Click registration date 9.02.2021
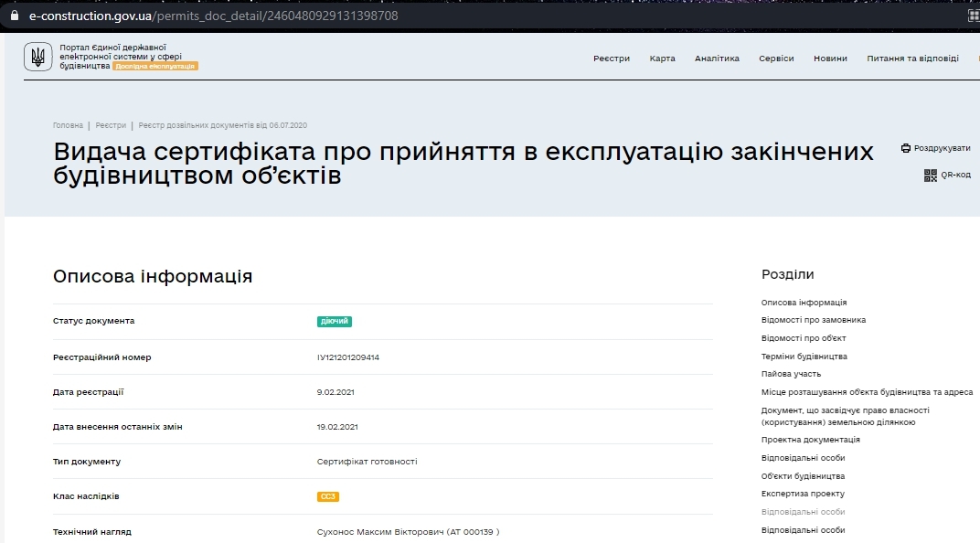The width and height of the screenshot is (980, 543). pos(336,392)
